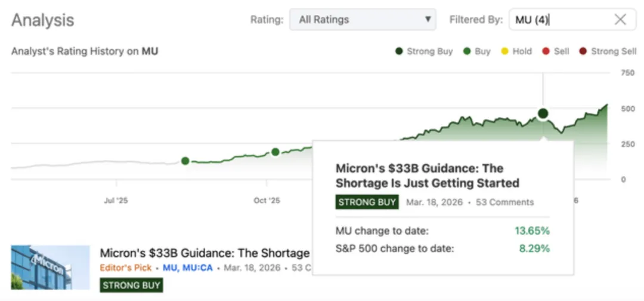Open the Micron building article thumbnail
The height and width of the screenshot is (301, 644).
[50, 267]
